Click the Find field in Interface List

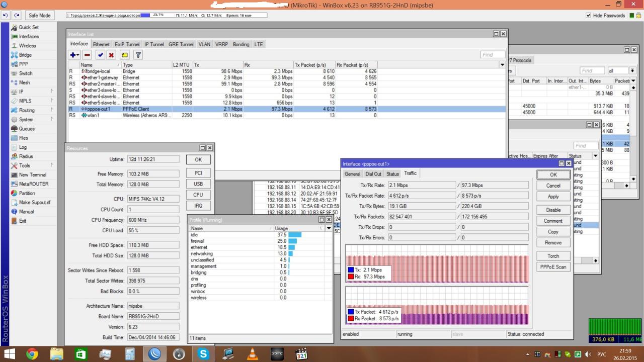[492, 55]
